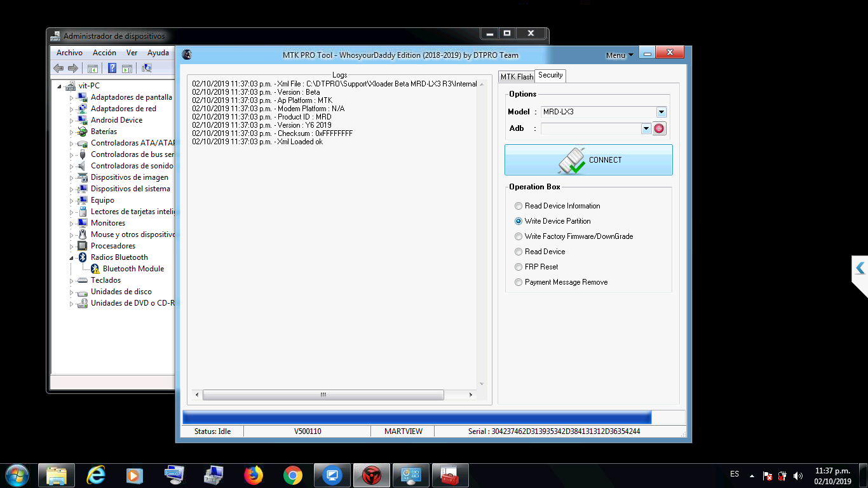This screenshot has width=868, height=488.
Task: Open Windows Media Player from taskbar
Action: click(134, 475)
